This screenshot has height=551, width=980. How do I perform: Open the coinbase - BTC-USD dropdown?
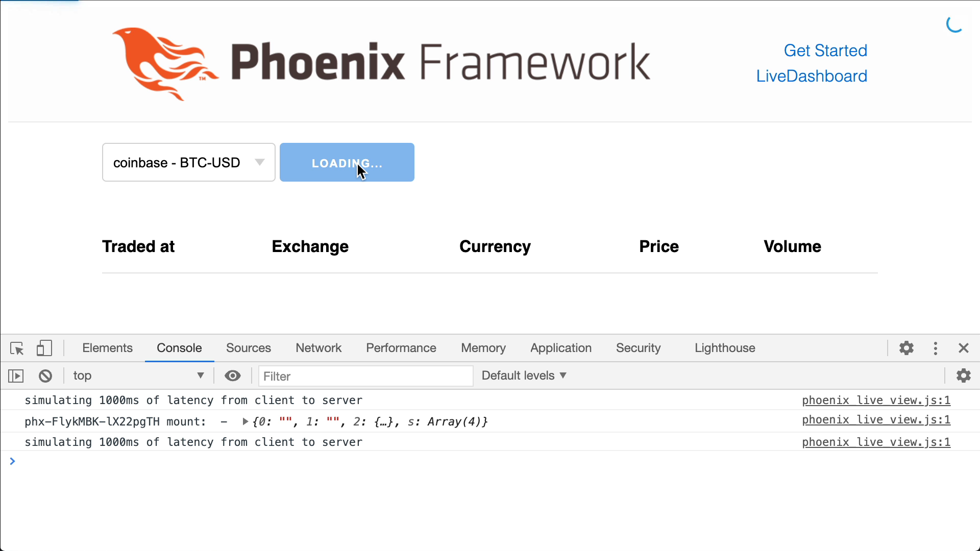tap(189, 162)
